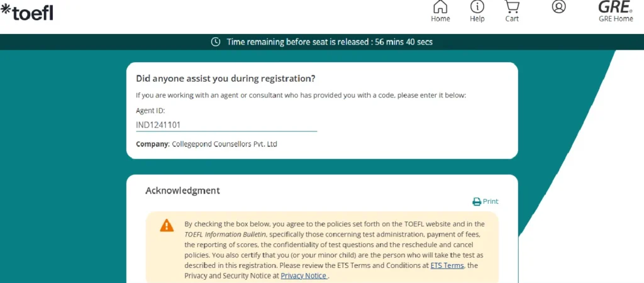Click the time remaining countdown text

click(330, 42)
